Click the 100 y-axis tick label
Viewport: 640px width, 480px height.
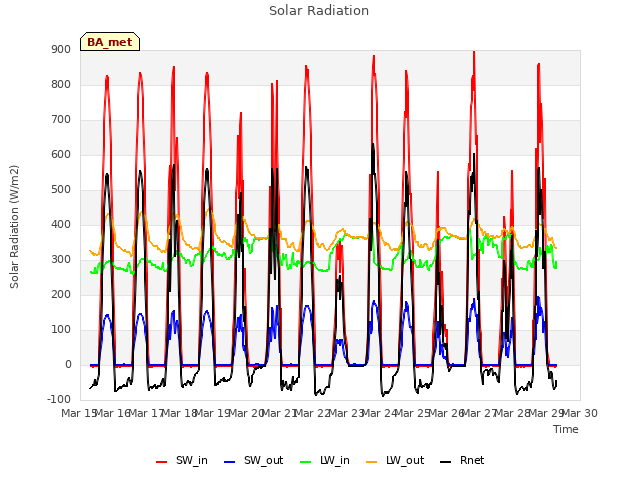click(61, 329)
